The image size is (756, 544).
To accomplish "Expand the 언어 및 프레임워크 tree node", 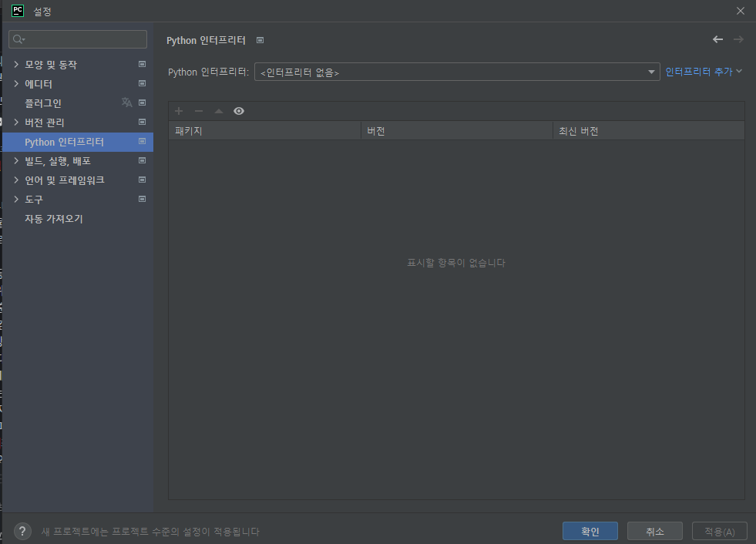I will (16, 180).
